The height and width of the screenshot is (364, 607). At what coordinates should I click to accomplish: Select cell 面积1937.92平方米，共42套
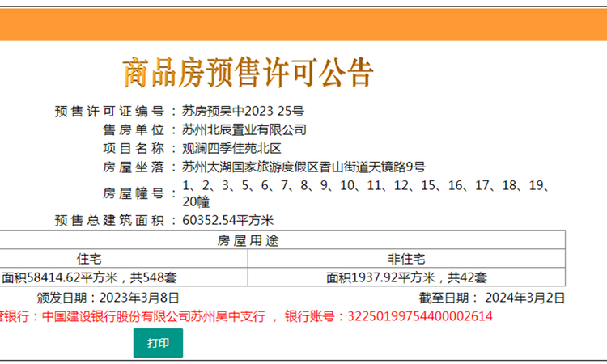[x=406, y=277]
